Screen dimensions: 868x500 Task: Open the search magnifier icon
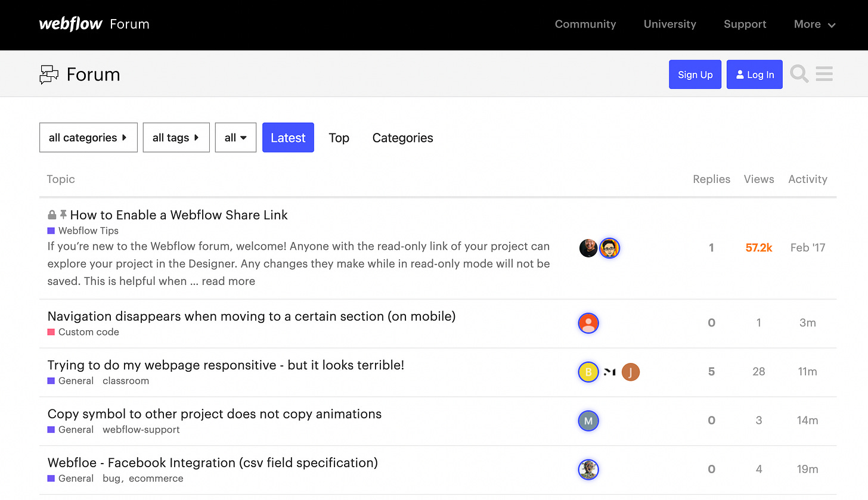[799, 74]
